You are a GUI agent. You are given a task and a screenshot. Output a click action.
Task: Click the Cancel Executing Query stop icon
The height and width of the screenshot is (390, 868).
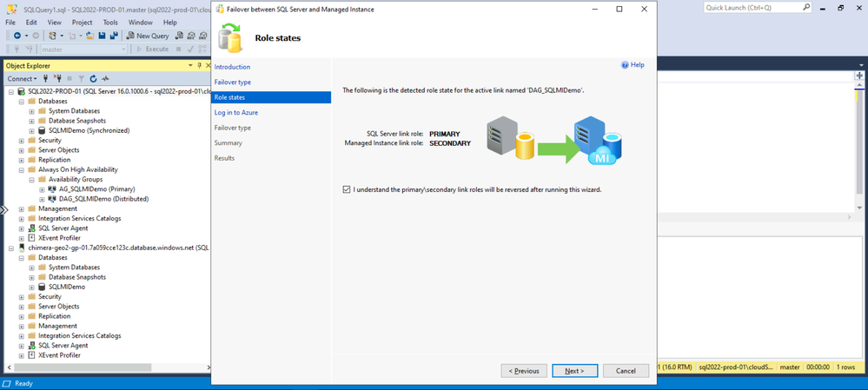tap(178, 50)
